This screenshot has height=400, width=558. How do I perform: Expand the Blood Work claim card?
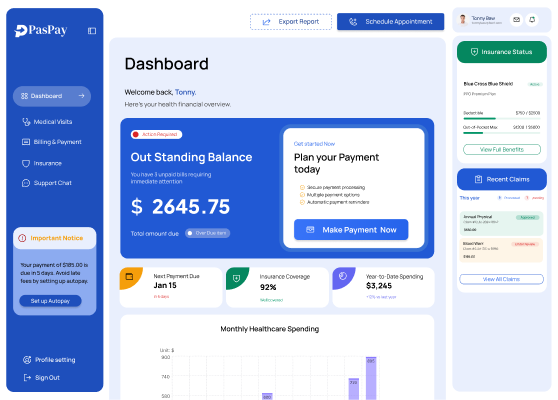(x=501, y=250)
